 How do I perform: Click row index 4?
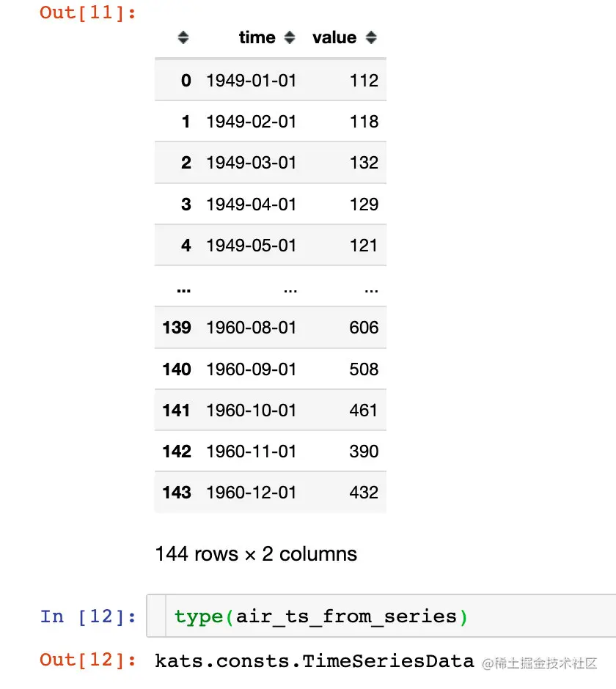(x=186, y=246)
